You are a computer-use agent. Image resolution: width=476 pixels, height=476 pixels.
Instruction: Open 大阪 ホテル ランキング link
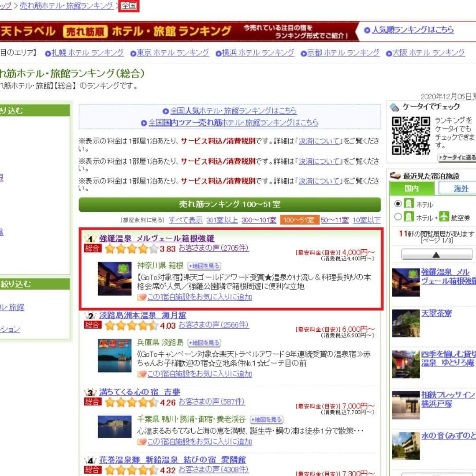(429, 53)
